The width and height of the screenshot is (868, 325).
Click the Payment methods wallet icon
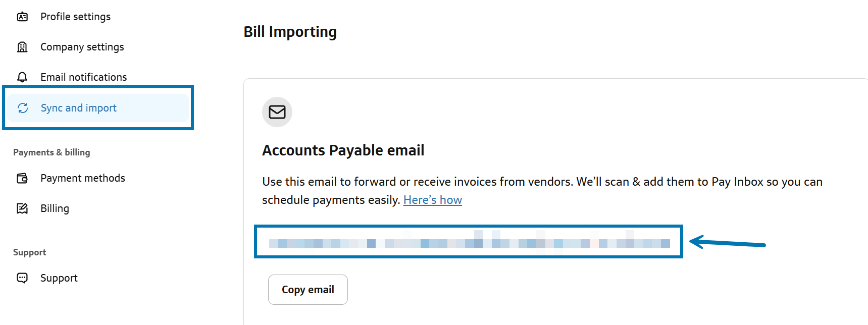click(x=22, y=178)
